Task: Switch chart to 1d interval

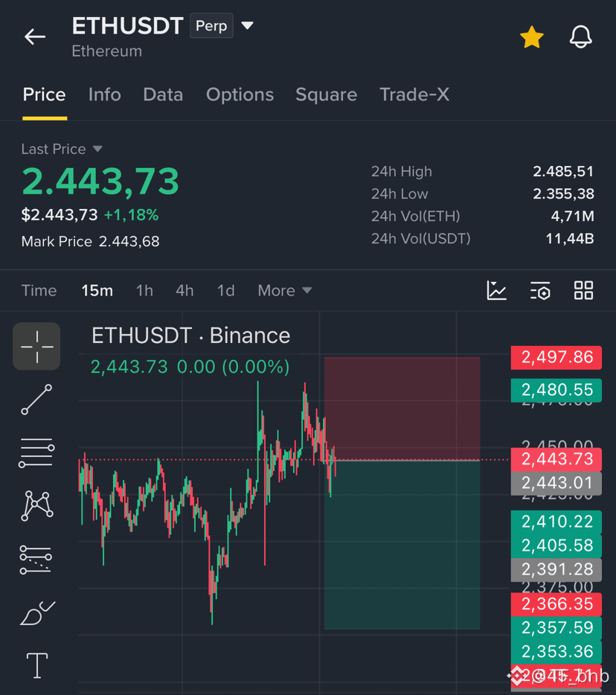Action: [x=225, y=291]
